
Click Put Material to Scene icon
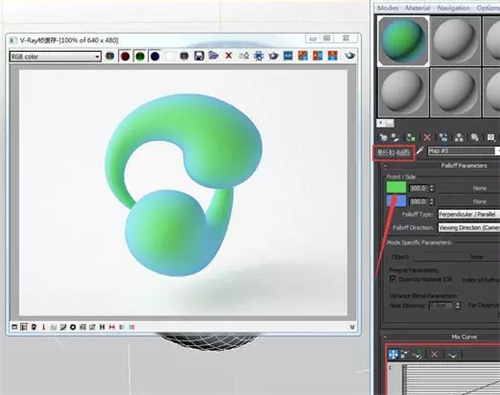coord(395,137)
